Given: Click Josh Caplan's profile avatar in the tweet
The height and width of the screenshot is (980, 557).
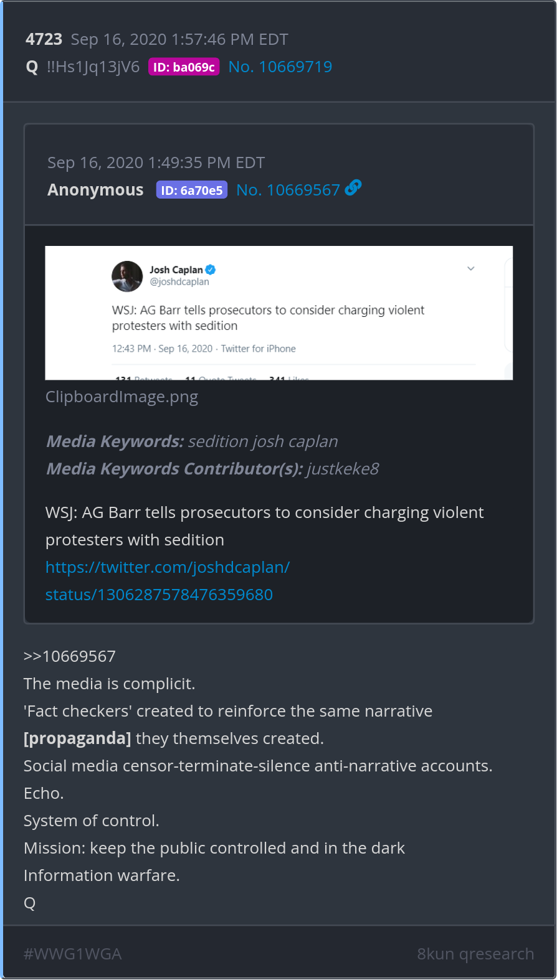Looking at the screenshot, I should [127, 276].
